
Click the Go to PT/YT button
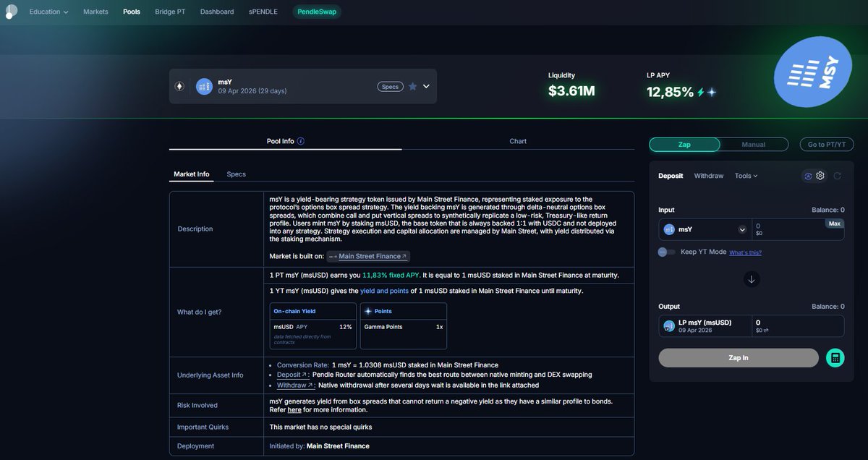pos(826,145)
